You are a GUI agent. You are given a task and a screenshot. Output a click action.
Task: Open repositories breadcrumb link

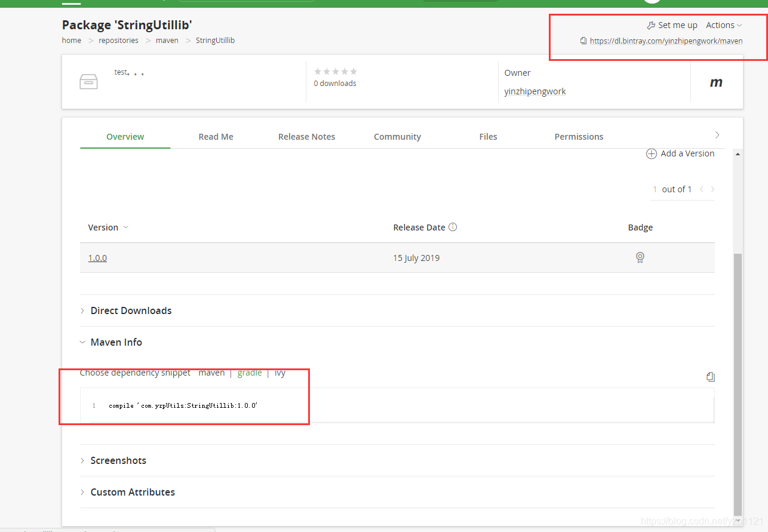tap(118, 41)
